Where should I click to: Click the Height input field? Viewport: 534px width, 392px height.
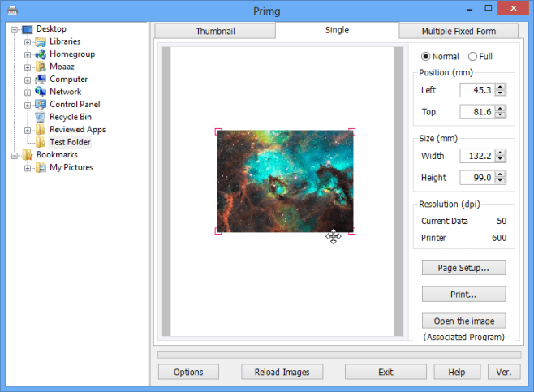point(477,178)
